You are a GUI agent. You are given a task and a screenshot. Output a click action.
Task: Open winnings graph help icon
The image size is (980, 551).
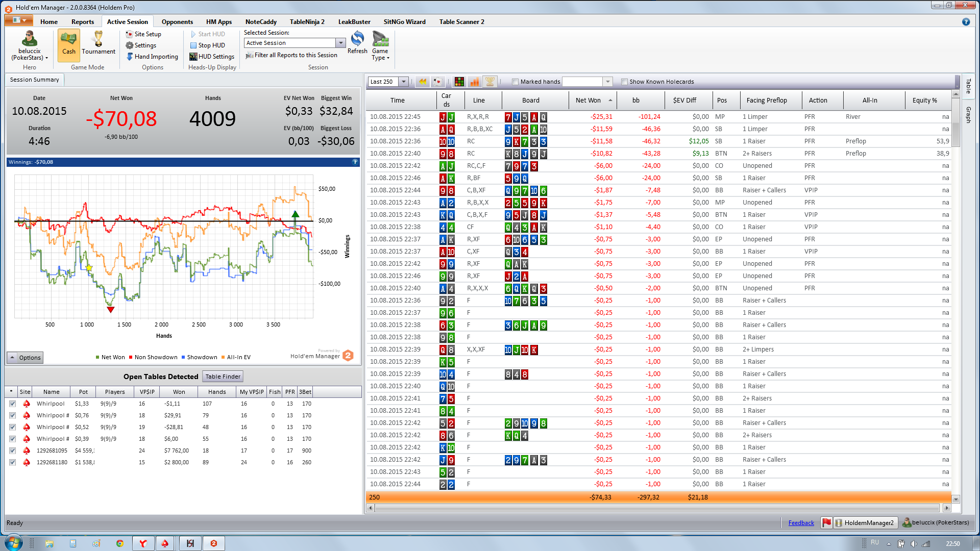click(x=355, y=162)
